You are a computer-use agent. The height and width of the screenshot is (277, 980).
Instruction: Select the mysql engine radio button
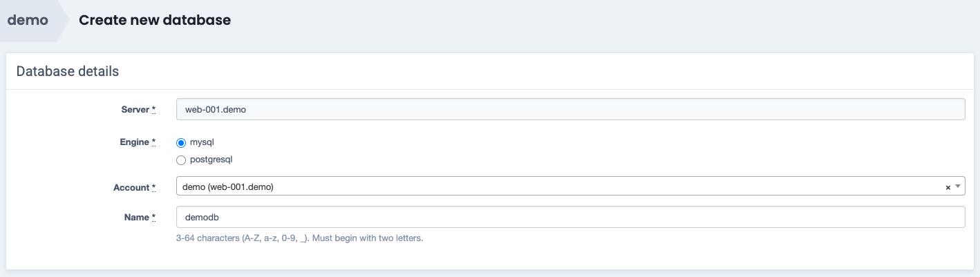click(x=181, y=143)
